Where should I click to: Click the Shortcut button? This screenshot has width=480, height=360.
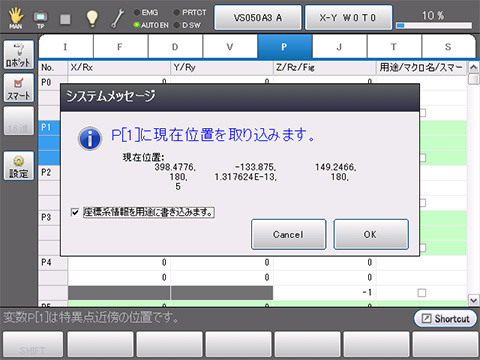pos(445,319)
